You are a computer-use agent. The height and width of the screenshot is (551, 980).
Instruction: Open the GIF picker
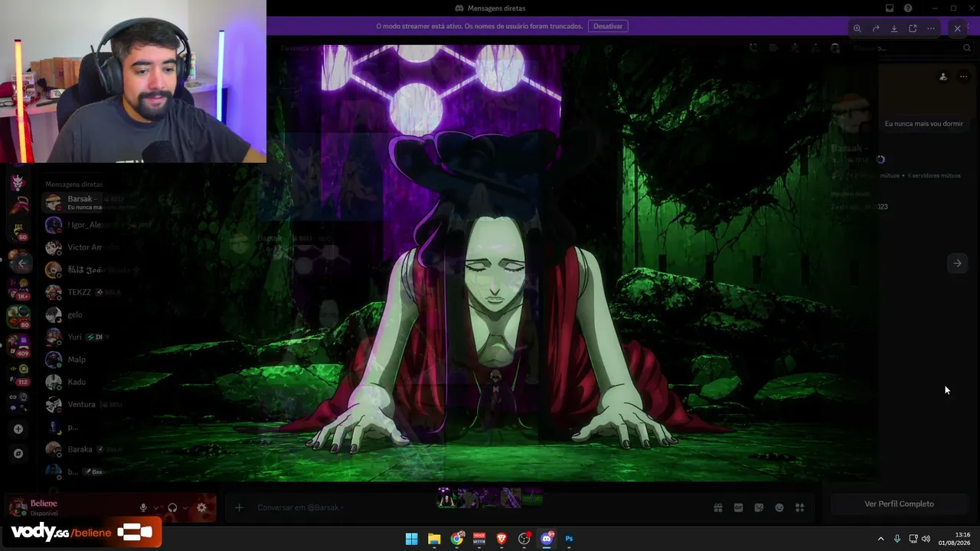739,507
